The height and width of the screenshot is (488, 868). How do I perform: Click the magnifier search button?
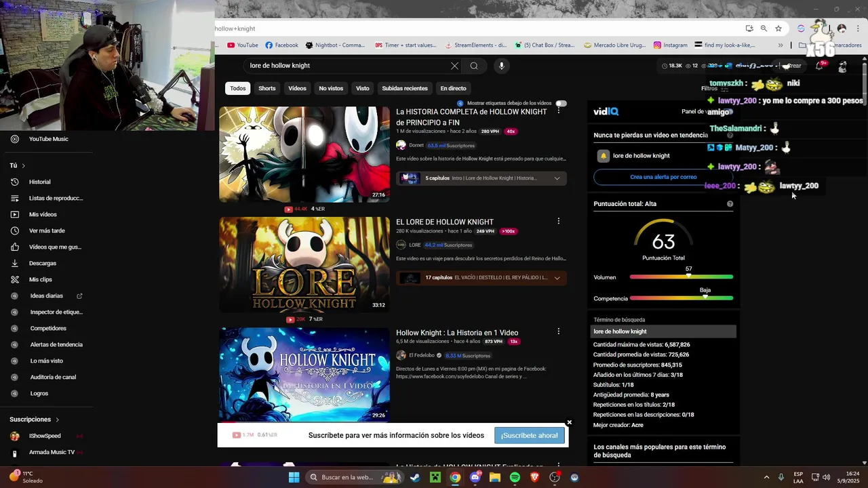click(x=474, y=66)
